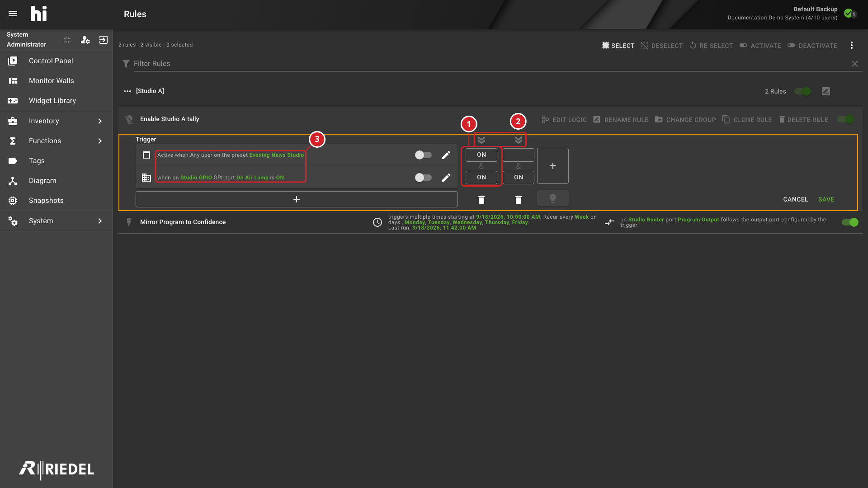The image size is (868, 488).
Task: Expand the first column double chevron
Action: tap(481, 140)
